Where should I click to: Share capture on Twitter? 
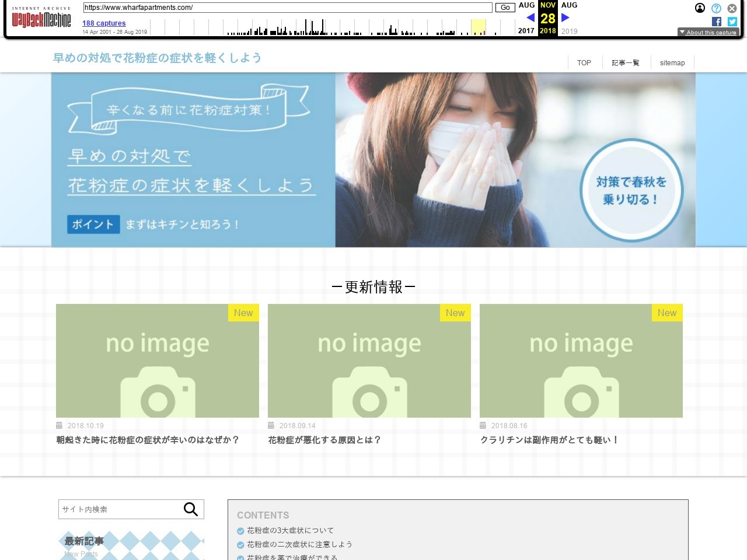point(732,22)
